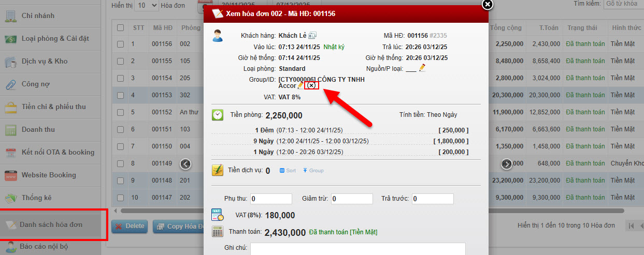Go to previous invoice with left arrow

point(185,164)
